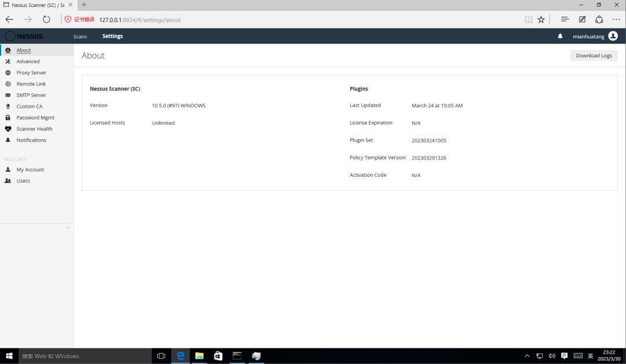Open Windows Store from taskbar
The height and width of the screenshot is (364, 626).
pyautogui.click(x=218, y=356)
